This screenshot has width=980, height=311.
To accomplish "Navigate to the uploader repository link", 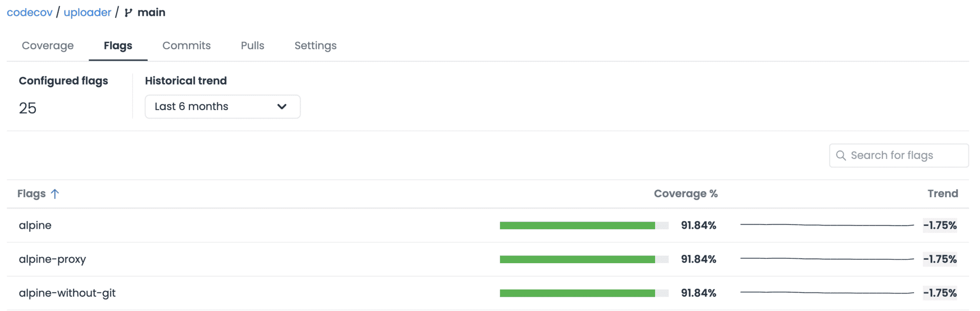I will pos(87,12).
